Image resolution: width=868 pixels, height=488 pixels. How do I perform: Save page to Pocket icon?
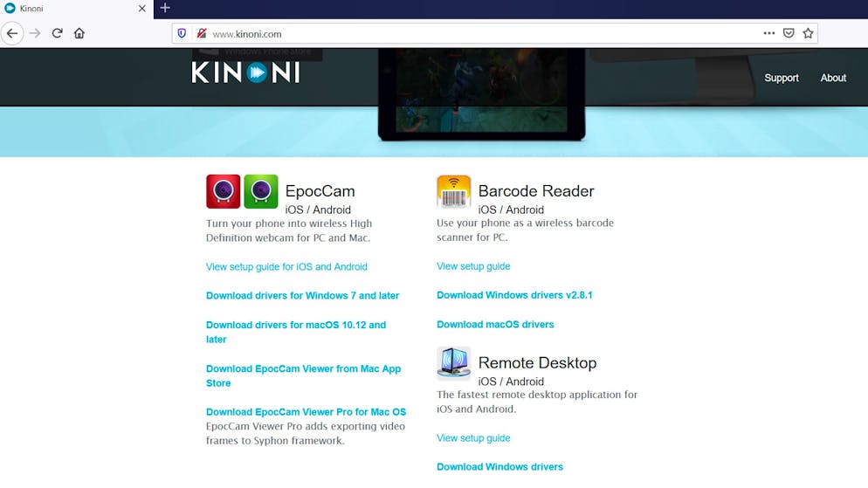(789, 33)
